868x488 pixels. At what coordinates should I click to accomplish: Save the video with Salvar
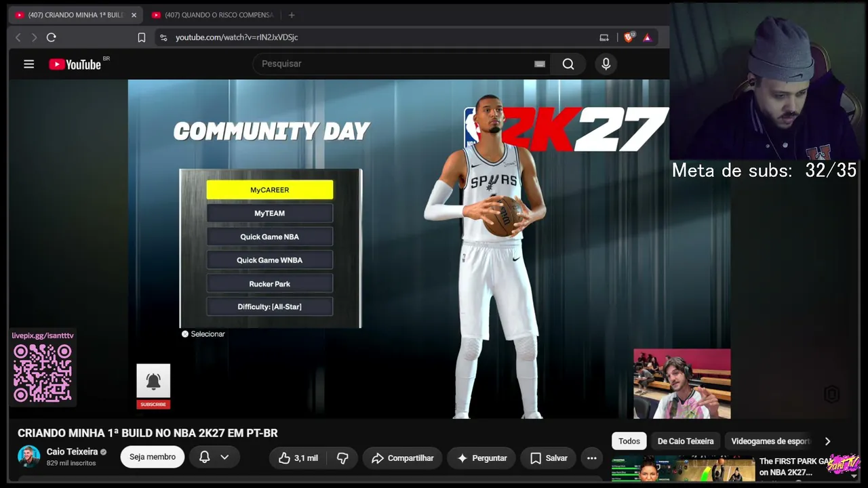[x=548, y=458]
